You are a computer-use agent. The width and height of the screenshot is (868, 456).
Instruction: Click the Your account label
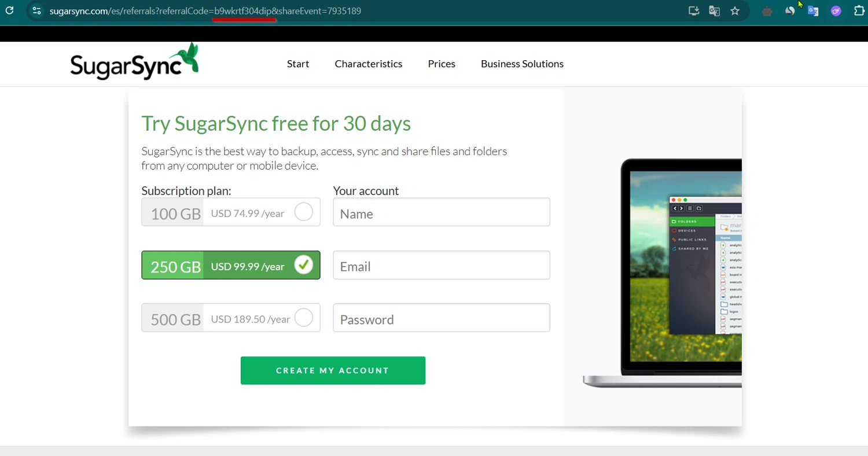(x=366, y=191)
